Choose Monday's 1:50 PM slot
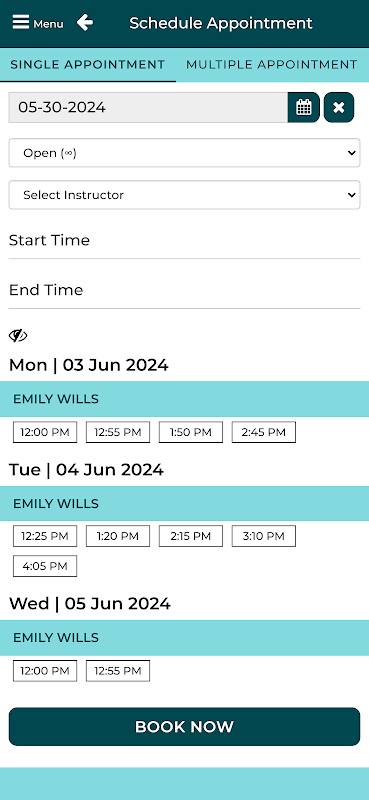 [x=191, y=432]
